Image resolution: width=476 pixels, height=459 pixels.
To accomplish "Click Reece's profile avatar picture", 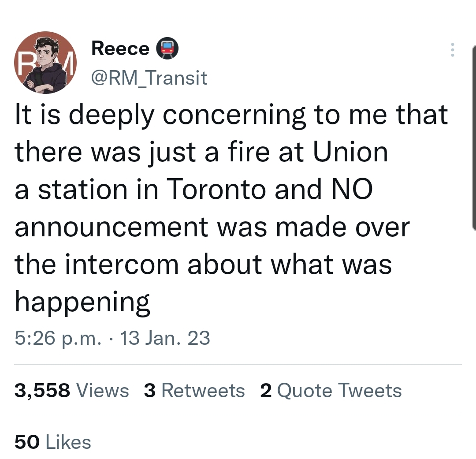I will pos(45,63).
